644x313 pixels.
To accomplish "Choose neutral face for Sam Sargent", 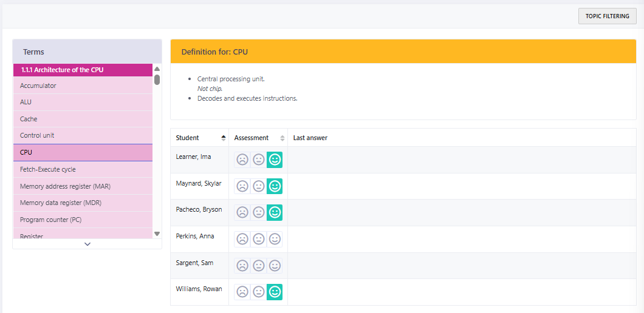I will tap(259, 266).
